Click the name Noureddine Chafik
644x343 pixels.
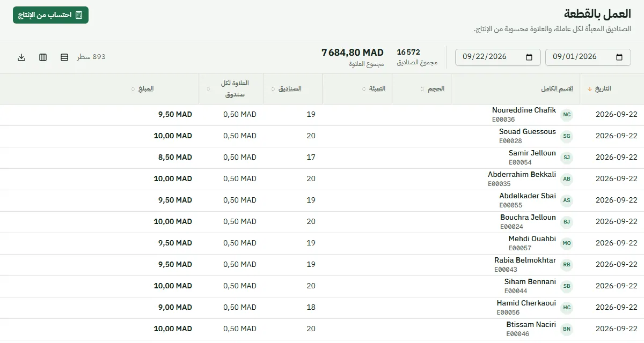[524, 110]
